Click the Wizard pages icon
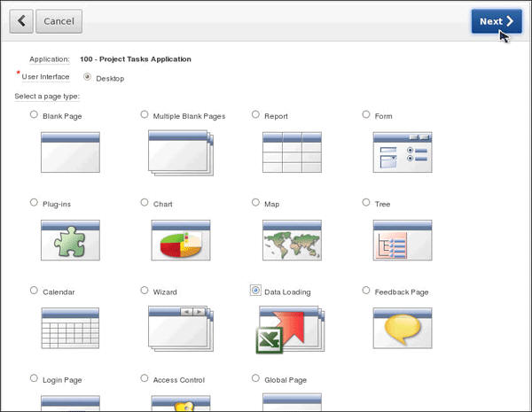 click(181, 329)
